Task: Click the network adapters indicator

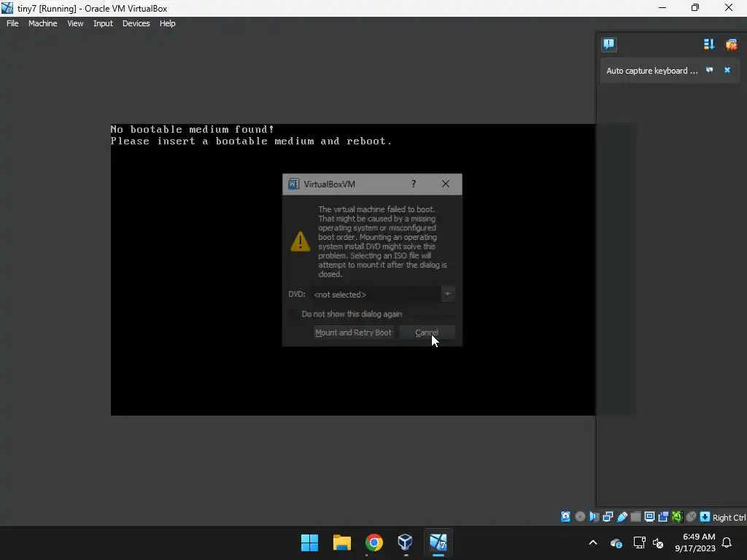Action: [x=608, y=517]
